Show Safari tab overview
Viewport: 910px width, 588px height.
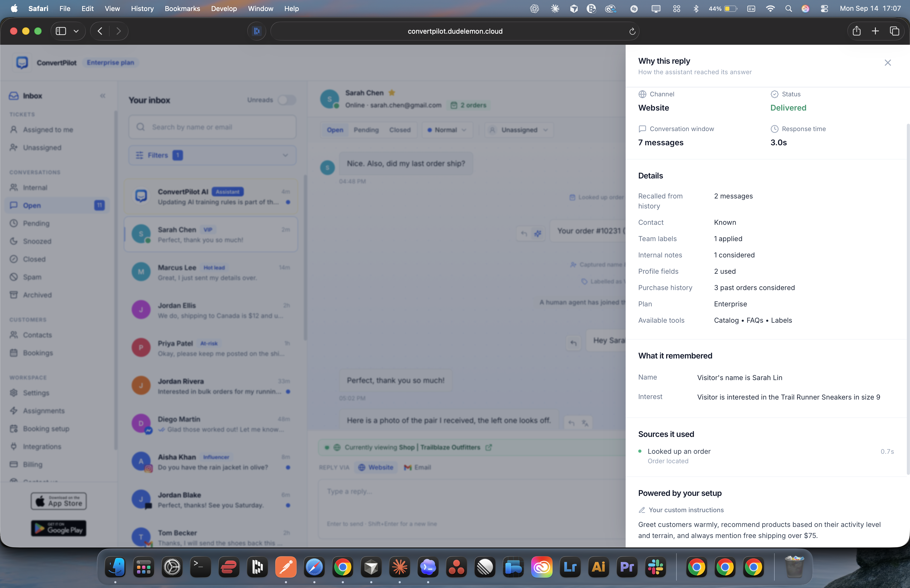coord(894,31)
